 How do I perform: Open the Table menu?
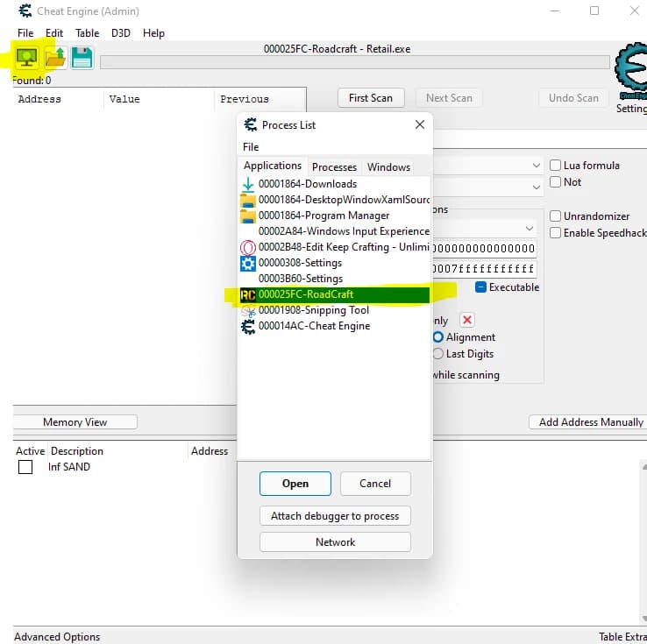(x=87, y=33)
